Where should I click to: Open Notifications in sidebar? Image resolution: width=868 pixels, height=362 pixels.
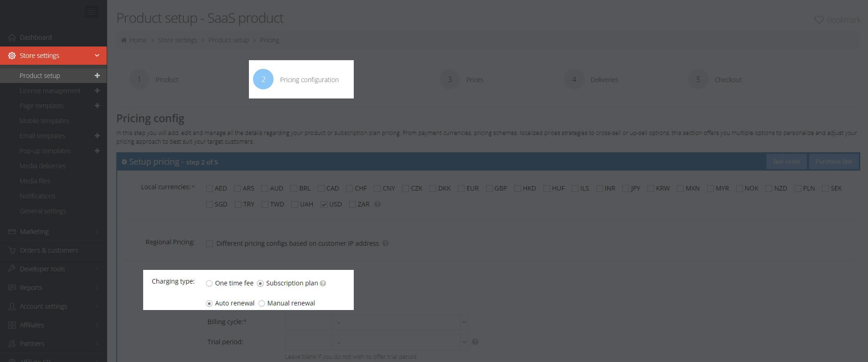(37, 196)
